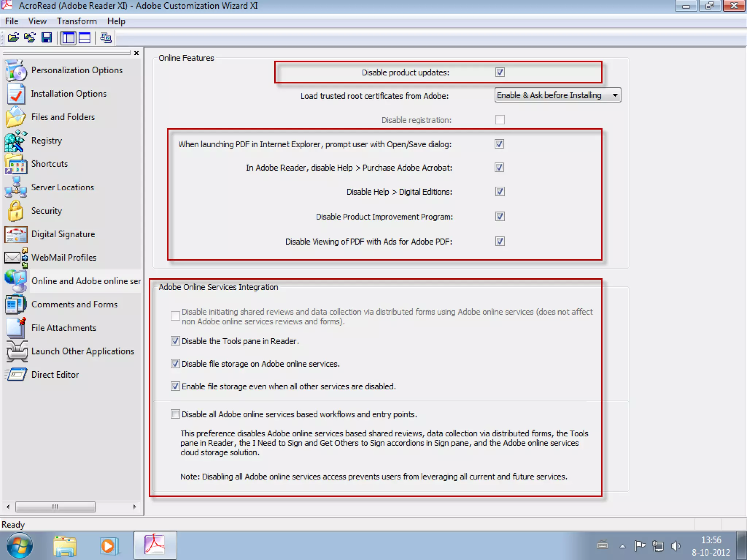Screen dimensions: 747x560
Task: Open Digital Signature icon
Action: (x=16, y=234)
